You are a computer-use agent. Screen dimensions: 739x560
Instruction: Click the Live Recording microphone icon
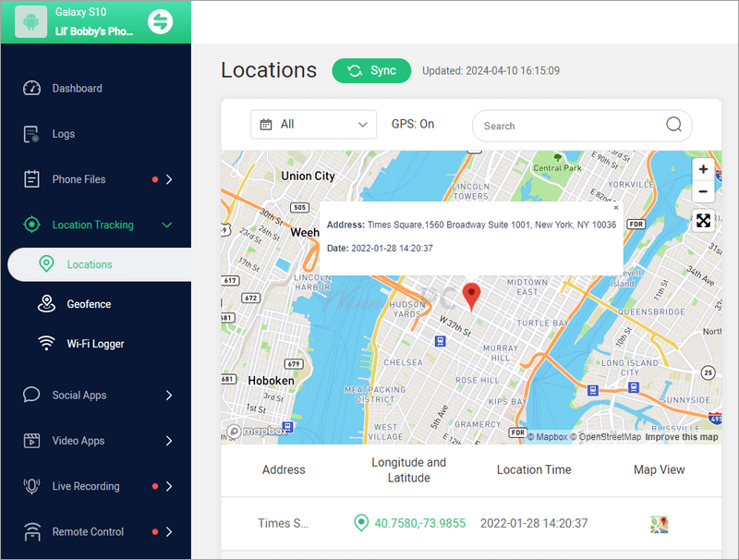click(31, 486)
